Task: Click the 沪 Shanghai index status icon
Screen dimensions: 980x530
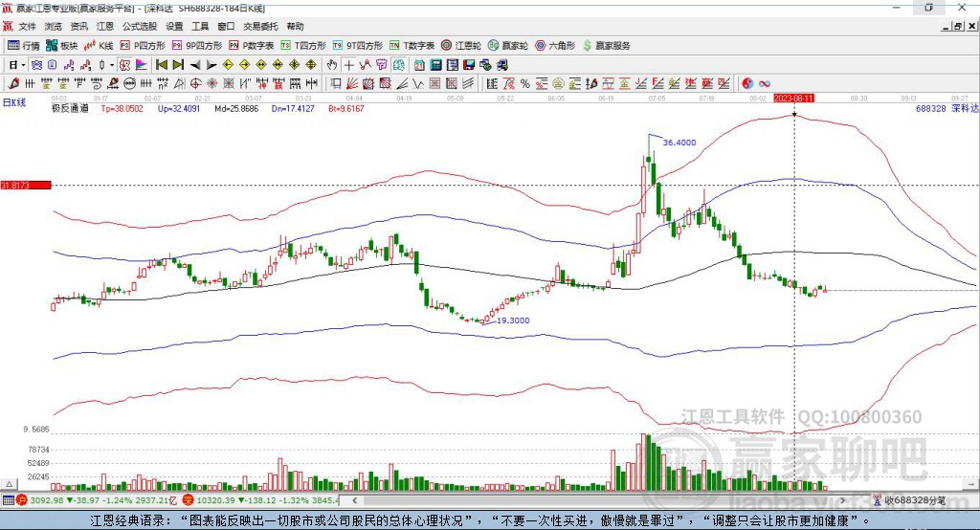Action: (22, 500)
